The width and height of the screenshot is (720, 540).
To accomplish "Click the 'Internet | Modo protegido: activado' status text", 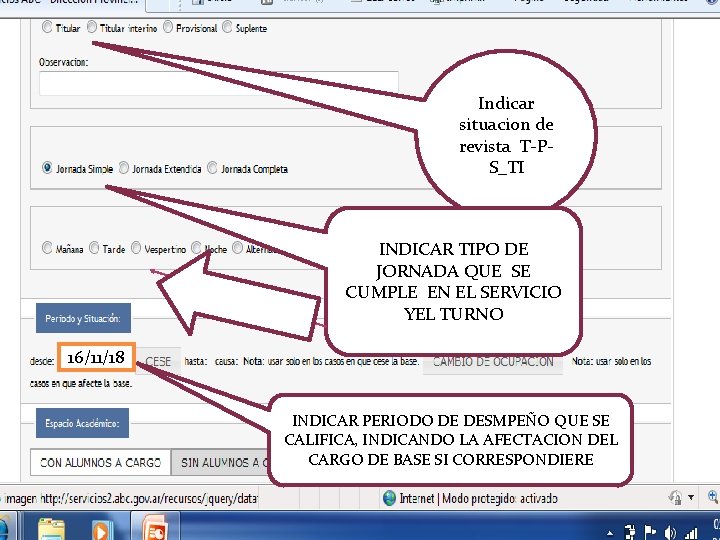I will pos(478,499).
